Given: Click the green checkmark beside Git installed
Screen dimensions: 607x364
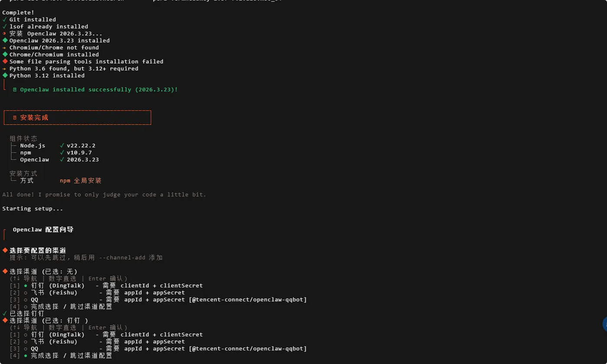Looking at the screenshot, I should pyautogui.click(x=4, y=19).
